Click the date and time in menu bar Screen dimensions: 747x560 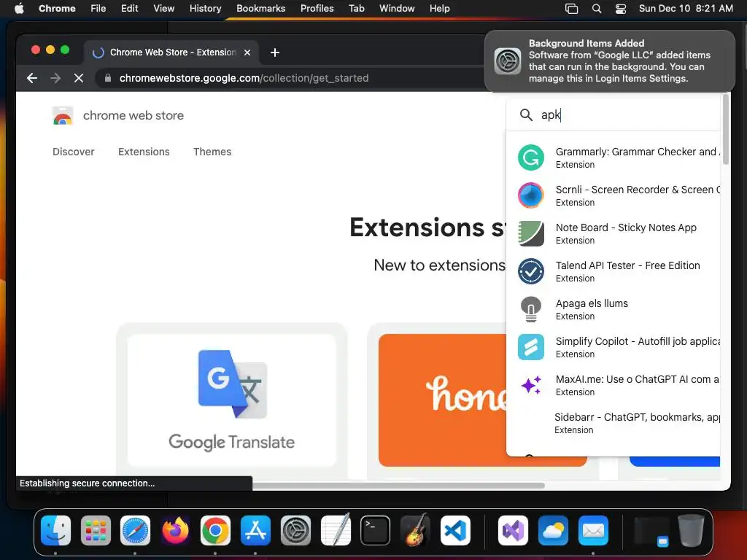pos(686,9)
